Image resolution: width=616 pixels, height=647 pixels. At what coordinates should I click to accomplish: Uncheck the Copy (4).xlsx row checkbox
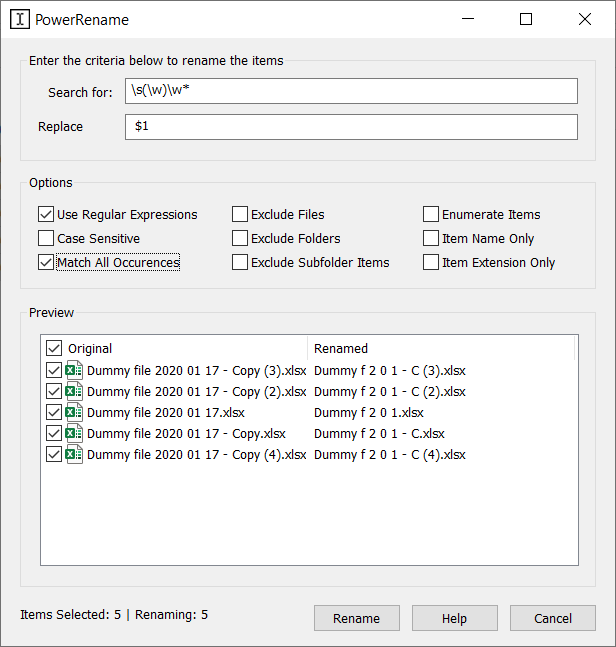click(54, 455)
